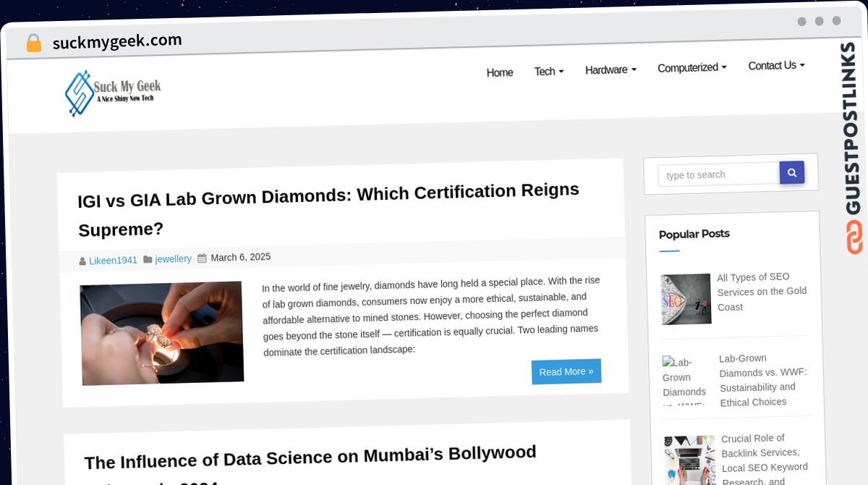Click the calendar icon beside March 6, 2025
Viewport: 868px width, 485px height.
coord(202,258)
